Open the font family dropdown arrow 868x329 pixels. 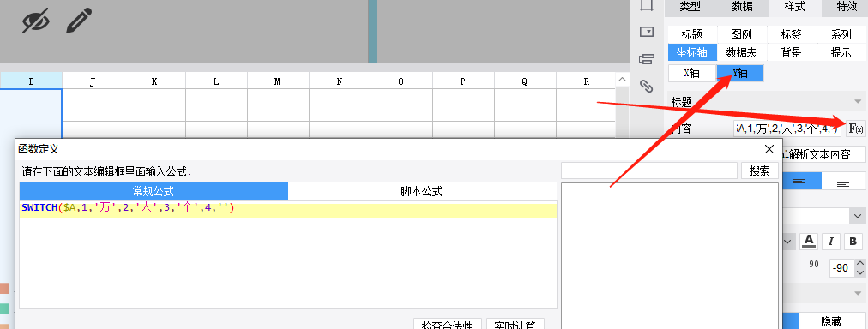pos(858,216)
